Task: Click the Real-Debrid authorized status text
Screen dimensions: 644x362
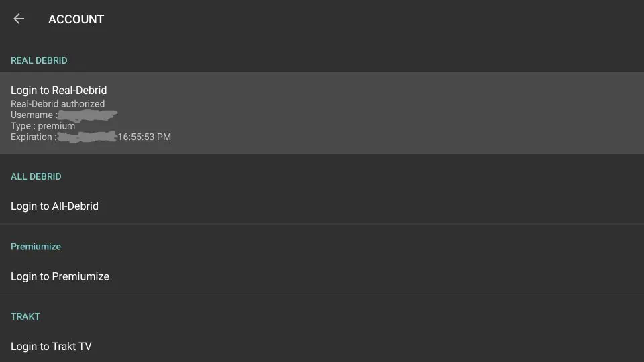Action: coord(58,104)
